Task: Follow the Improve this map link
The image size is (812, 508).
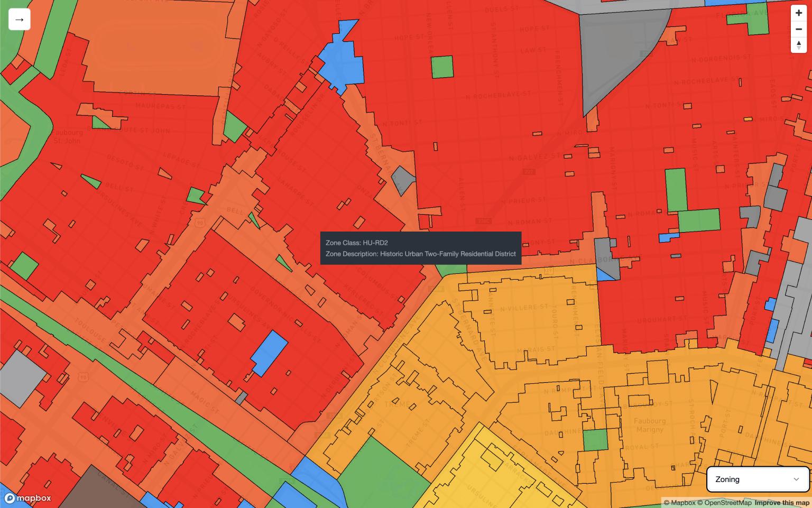Action: click(x=782, y=503)
